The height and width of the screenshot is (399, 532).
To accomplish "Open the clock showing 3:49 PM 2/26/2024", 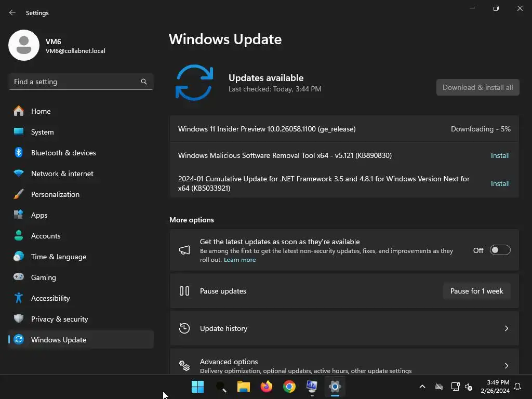I will (495, 387).
